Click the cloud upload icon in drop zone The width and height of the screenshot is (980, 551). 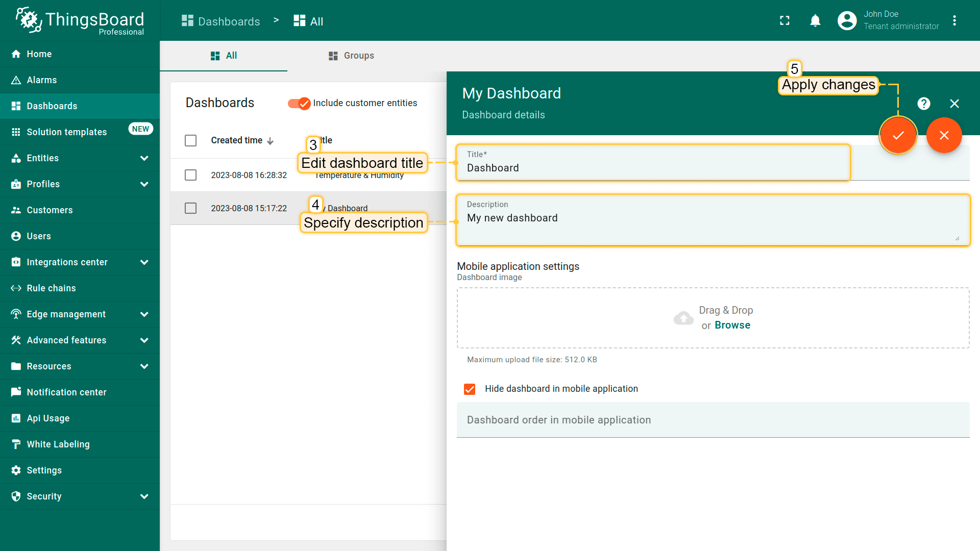pos(683,318)
